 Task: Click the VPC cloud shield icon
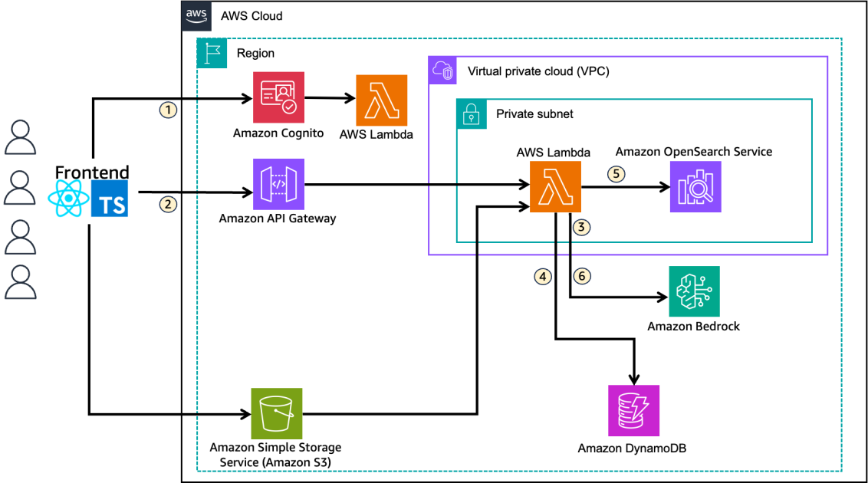point(443,71)
